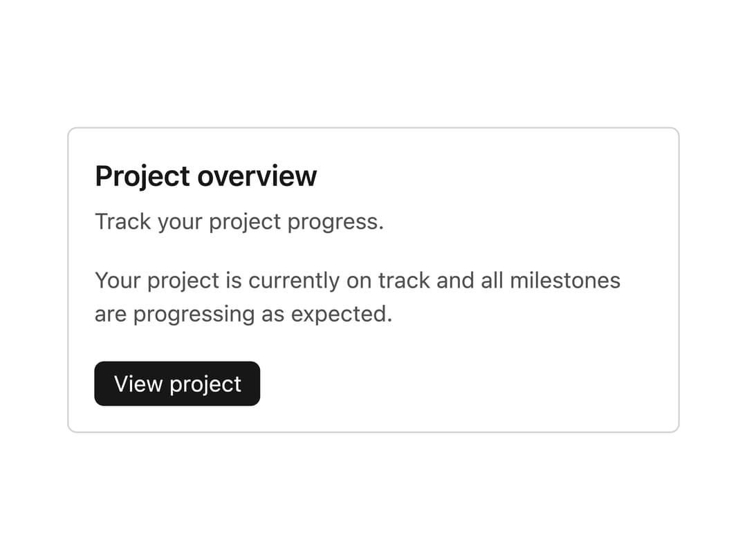Click the word 'overview' in the heading

pos(257,177)
